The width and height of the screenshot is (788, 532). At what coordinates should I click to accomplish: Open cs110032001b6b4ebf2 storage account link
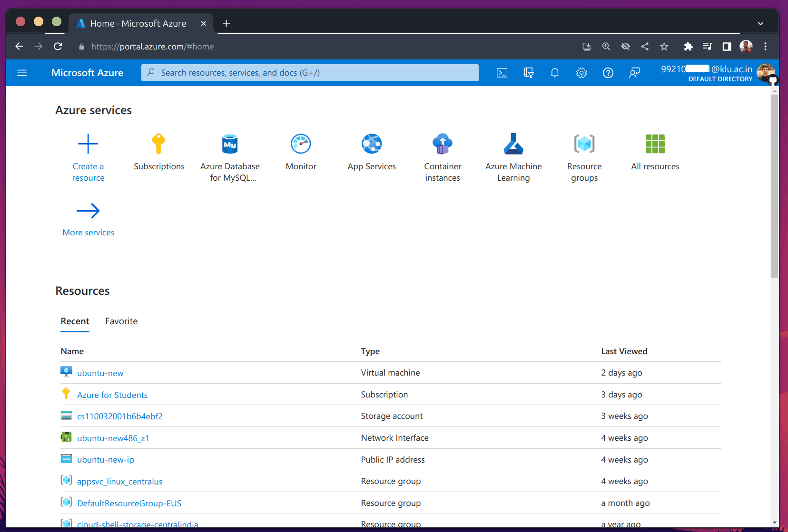pyautogui.click(x=120, y=416)
